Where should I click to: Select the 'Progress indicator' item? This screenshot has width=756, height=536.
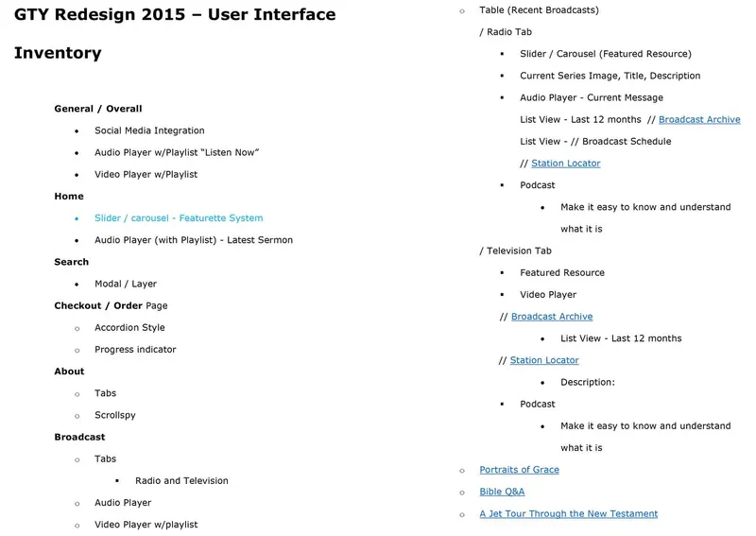135,349
